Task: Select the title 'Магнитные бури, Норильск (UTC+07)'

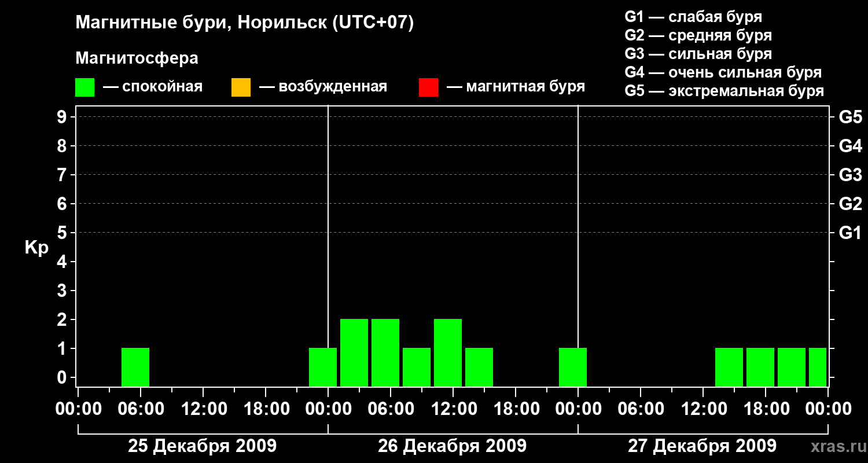Action: pos(245,23)
